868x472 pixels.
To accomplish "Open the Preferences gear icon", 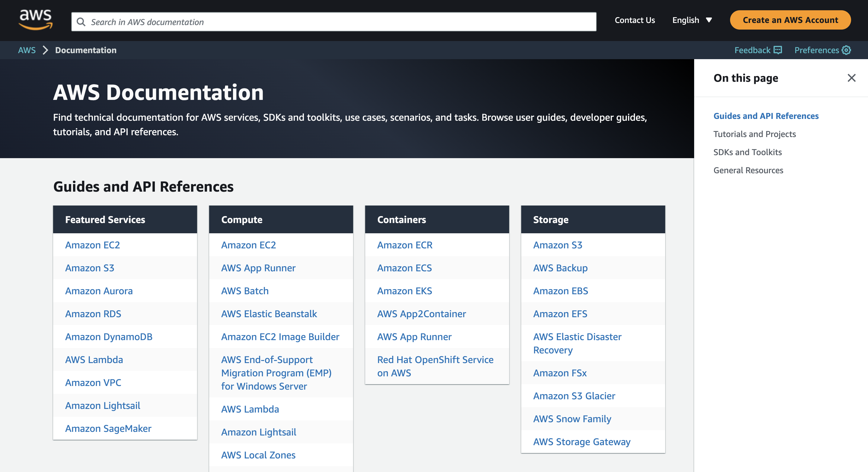I will [x=846, y=50].
